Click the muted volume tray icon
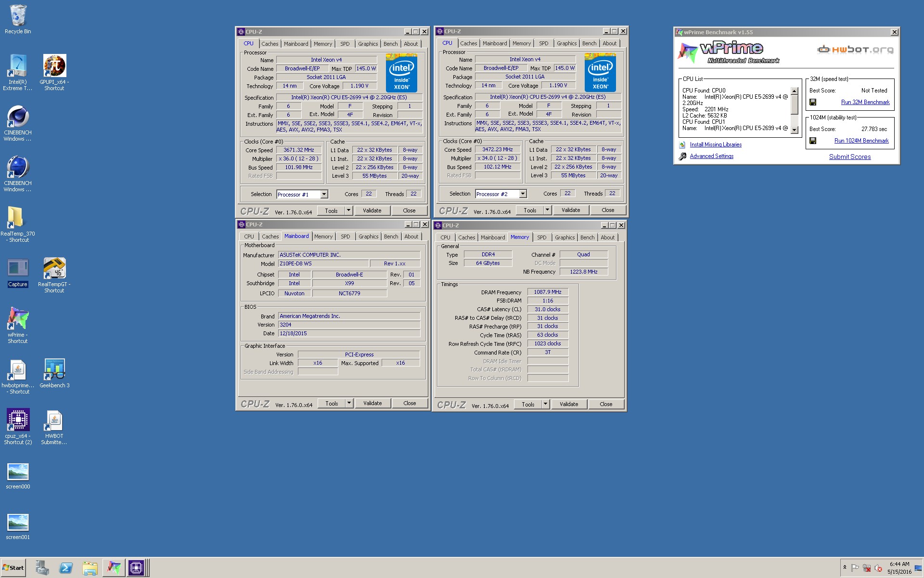924x578 pixels. pyautogui.click(x=878, y=568)
